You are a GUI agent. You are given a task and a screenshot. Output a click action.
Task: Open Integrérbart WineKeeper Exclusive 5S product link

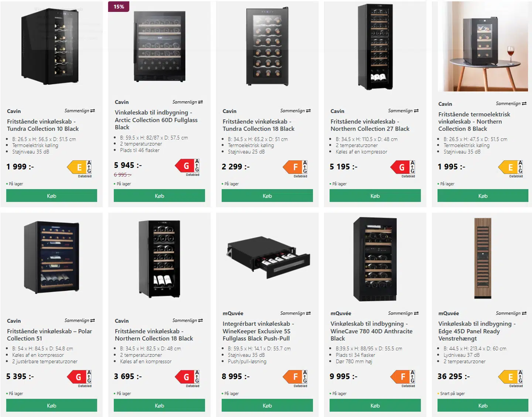coord(258,331)
